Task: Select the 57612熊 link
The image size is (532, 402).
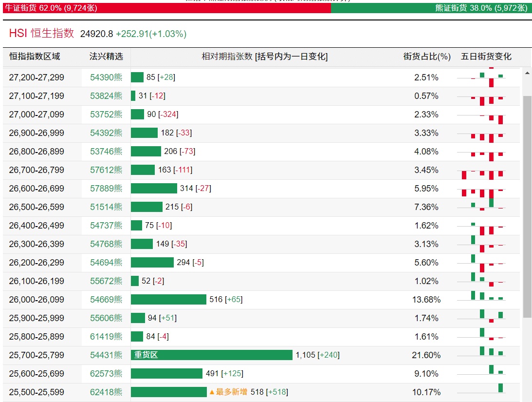Action: click(x=106, y=170)
